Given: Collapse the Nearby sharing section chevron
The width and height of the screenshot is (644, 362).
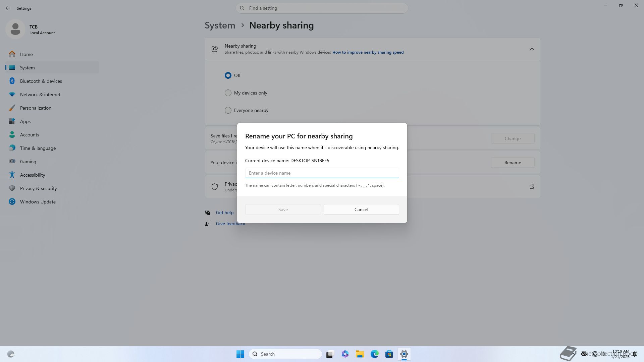Looking at the screenshot, I should click(x=532, y=49).
